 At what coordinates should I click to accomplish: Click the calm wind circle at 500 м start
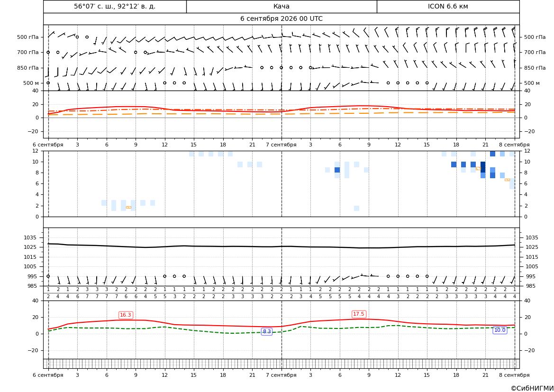click(x=48, y=83)
